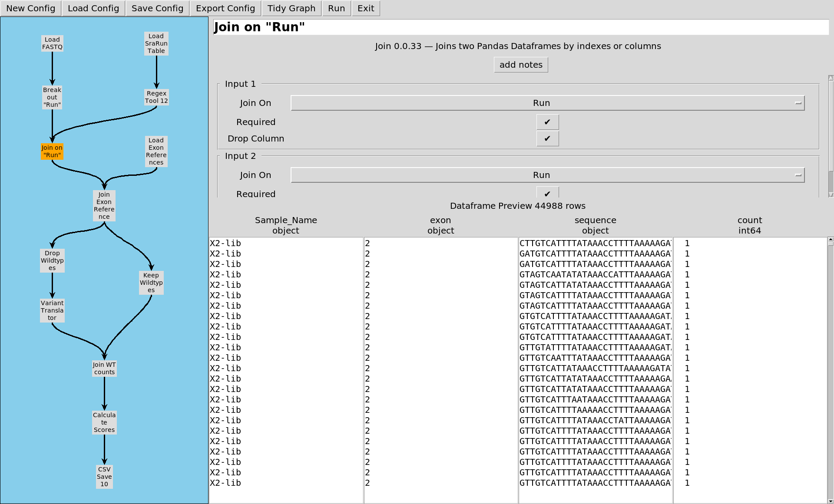Click the Variant Translator node

tap(52, 310)
